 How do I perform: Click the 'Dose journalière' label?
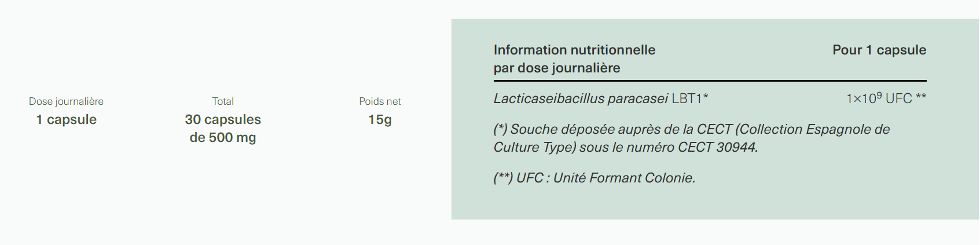[66, 101]
